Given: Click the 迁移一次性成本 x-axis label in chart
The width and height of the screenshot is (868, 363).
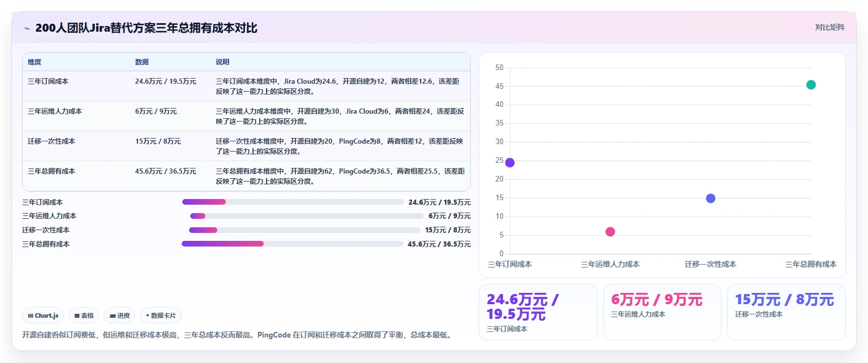Looking at the screenshot, I should tap(711, 264).
